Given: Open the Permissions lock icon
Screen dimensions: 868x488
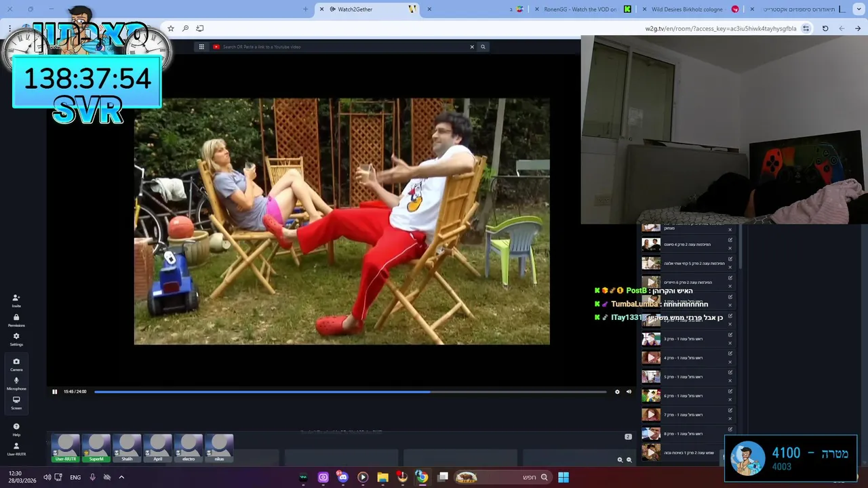Looking at the screenshot, I should click(x=16, y=320).
